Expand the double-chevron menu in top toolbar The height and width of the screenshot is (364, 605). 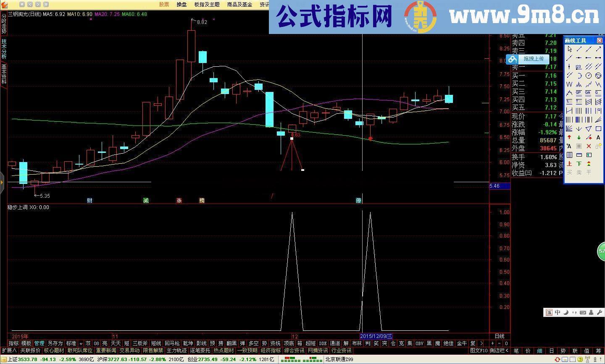click(x=45, y=4)
